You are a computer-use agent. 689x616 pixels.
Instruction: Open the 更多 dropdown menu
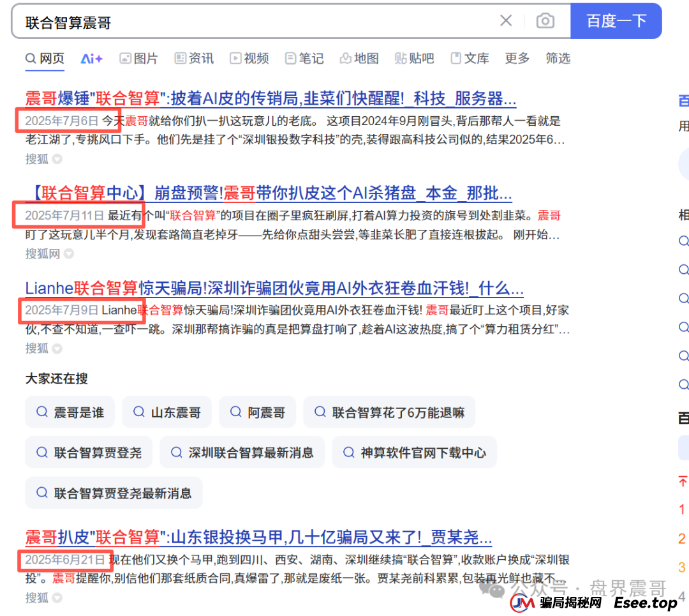pyautogui.click(x=517, y=58)
